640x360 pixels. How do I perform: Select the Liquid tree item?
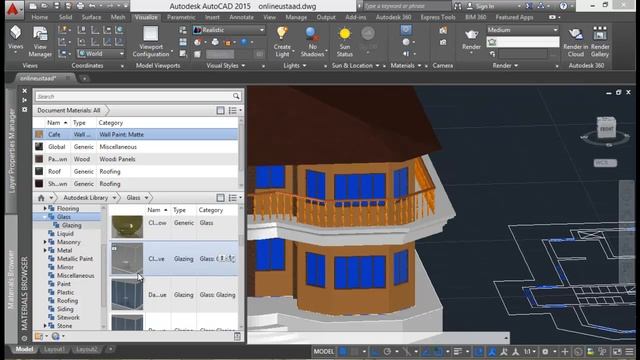click(x=65, y=233)
